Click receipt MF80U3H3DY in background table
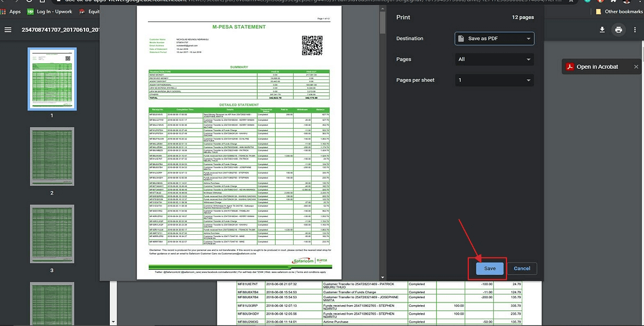This screenshot has height=326, width=644. 248,314
